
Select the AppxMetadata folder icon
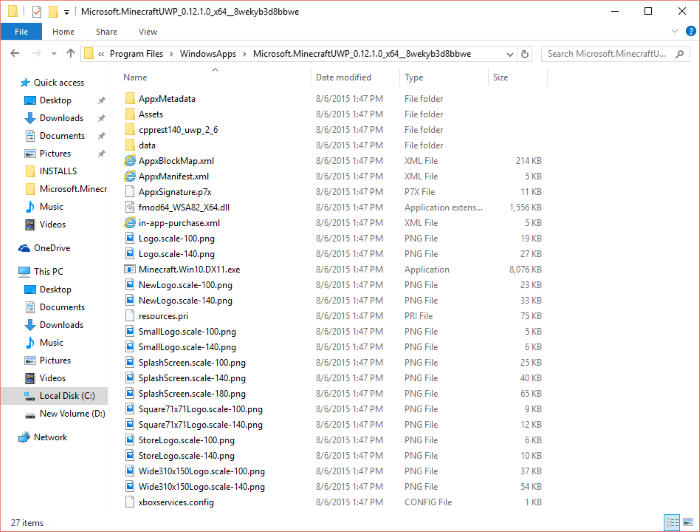[129, 98]
